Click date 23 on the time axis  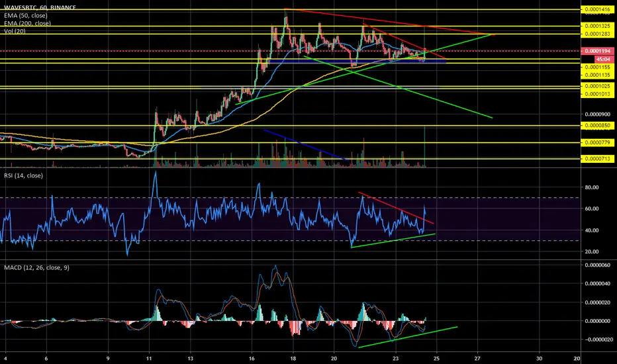[395, 359]
